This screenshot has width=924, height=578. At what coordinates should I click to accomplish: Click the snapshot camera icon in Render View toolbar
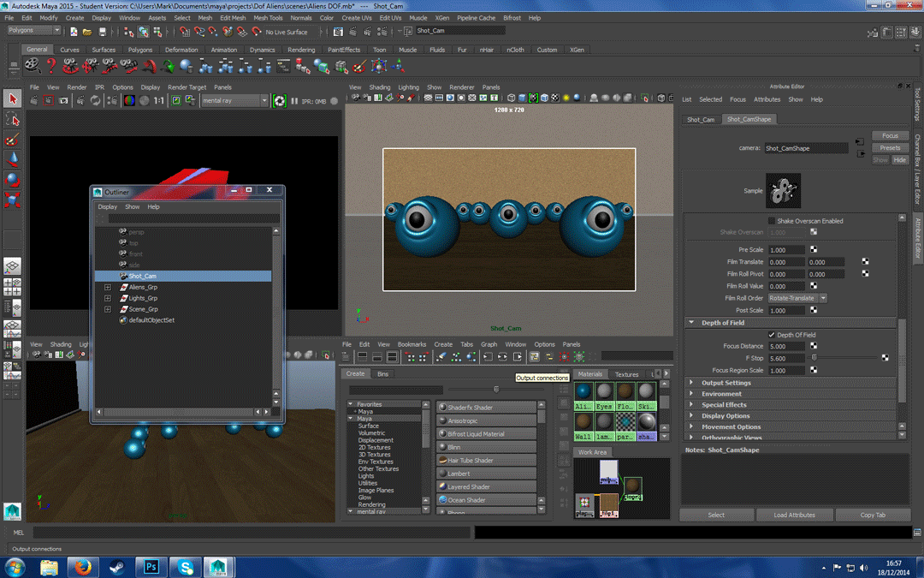pos(65,100)
